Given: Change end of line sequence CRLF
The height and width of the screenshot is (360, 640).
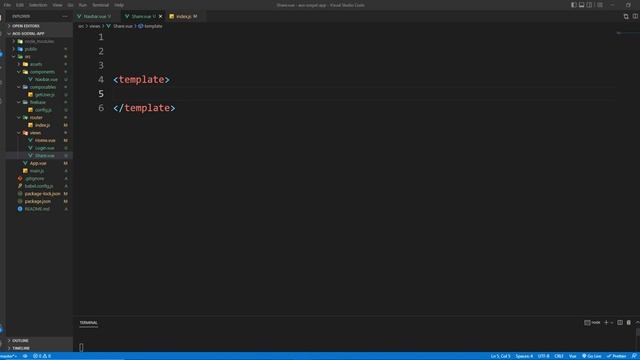Looking at the screenshot, I should click(x=559, y=356).
